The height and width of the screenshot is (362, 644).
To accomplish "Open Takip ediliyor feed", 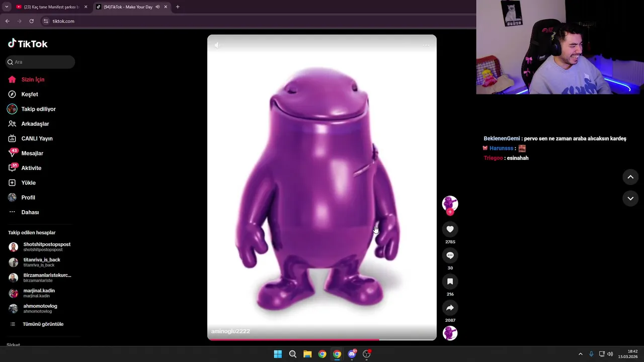I will pyautogui.click(x=38, y=109).
